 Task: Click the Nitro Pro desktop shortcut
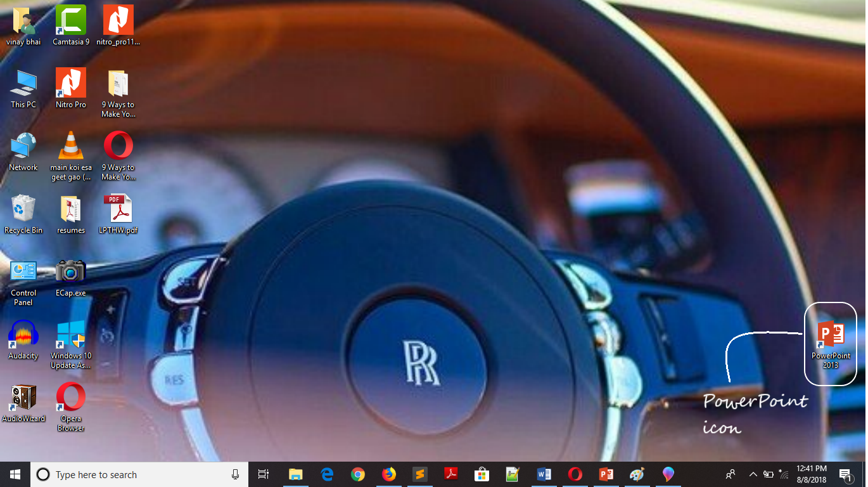(x=71, y=83)
